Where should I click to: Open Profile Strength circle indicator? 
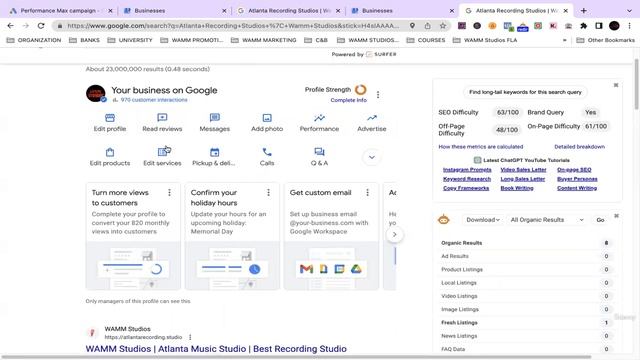pos(361,89)
